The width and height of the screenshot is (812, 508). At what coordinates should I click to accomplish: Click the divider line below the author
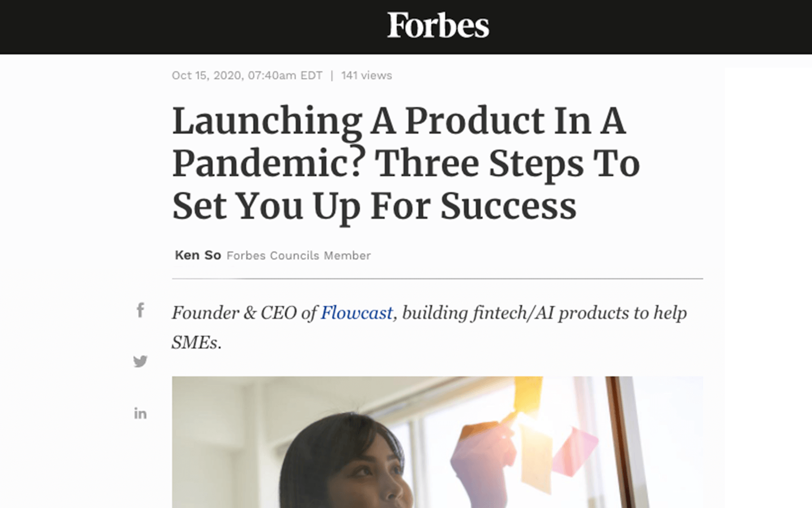(x=437, y=278)
